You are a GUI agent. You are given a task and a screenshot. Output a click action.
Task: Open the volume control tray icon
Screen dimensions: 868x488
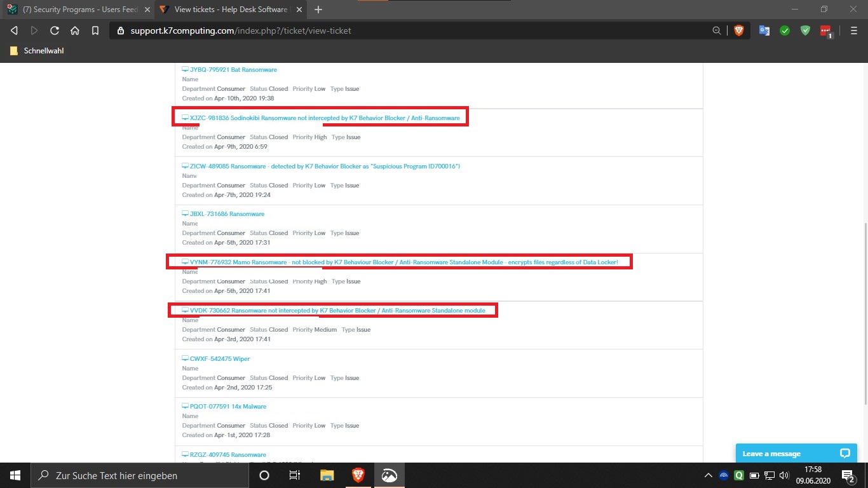point(785,475)
